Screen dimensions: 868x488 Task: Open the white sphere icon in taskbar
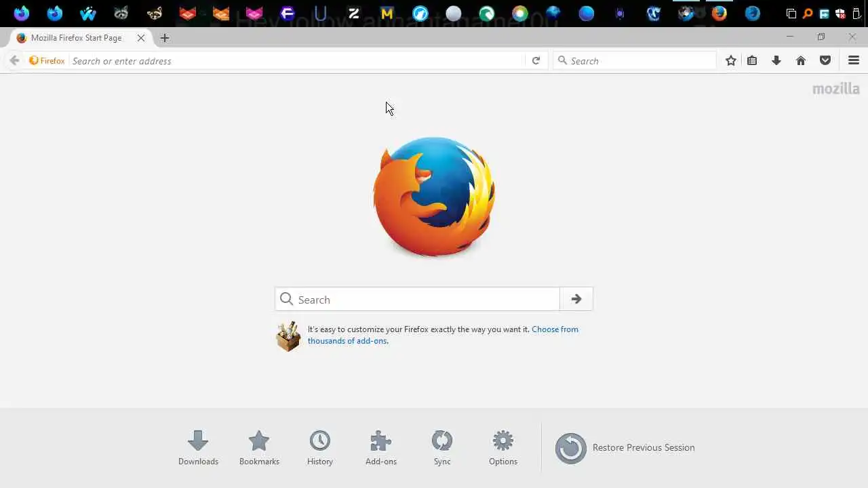454,13
